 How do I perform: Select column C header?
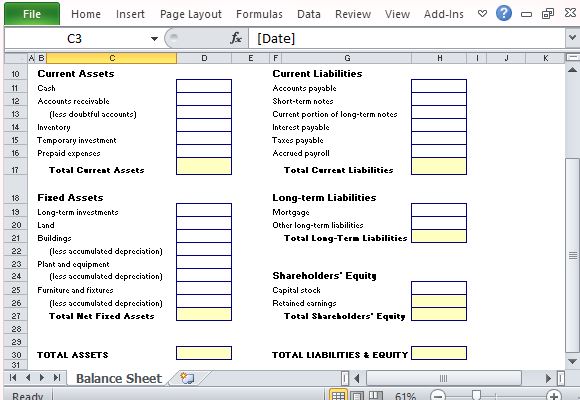111,58
